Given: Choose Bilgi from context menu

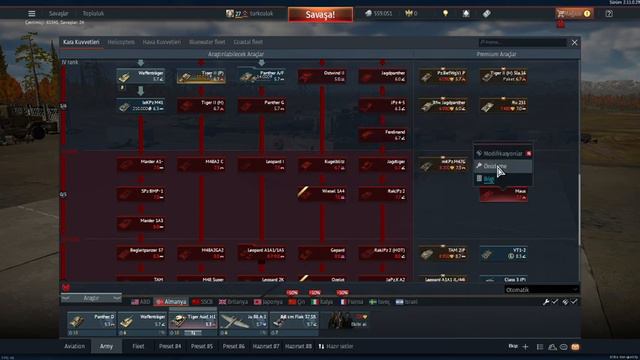Looking at the screenshot, I should pyautogui.click(x=503, y=179).
